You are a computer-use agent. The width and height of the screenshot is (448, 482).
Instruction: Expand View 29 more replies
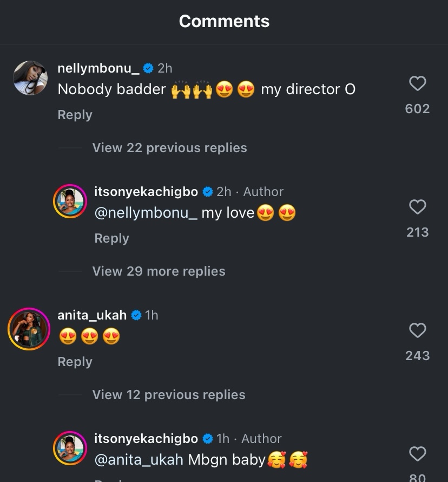[x=159, y=271]
